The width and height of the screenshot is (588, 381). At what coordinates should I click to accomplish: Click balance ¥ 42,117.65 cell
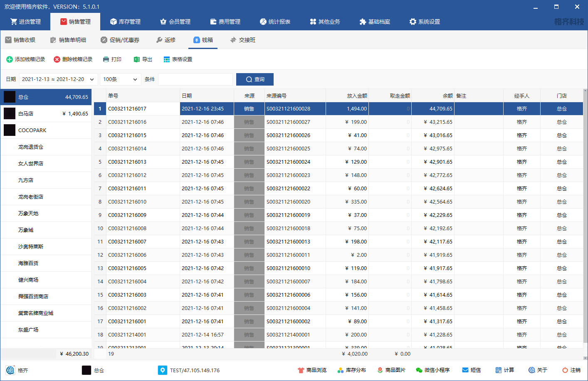(432, 242)
